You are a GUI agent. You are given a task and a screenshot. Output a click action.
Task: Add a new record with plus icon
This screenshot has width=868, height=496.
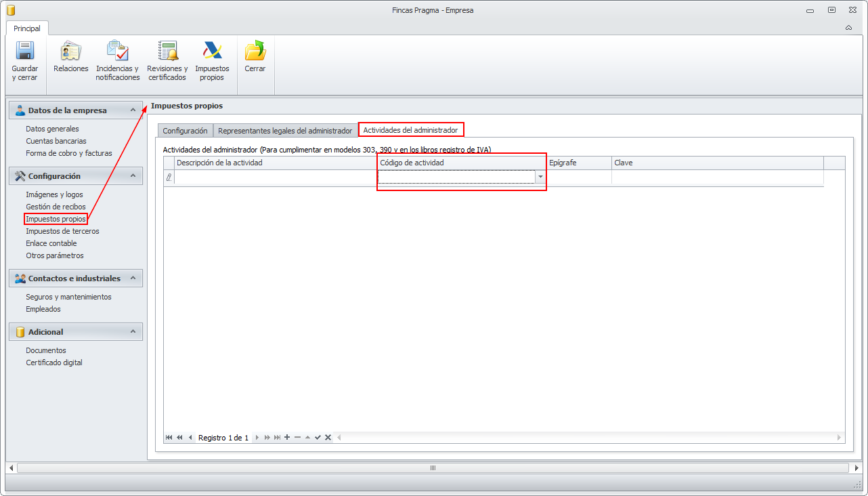click(287, 438)
